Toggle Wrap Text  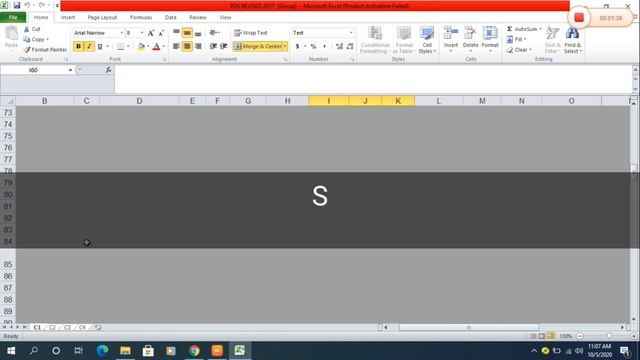[251, 33]
